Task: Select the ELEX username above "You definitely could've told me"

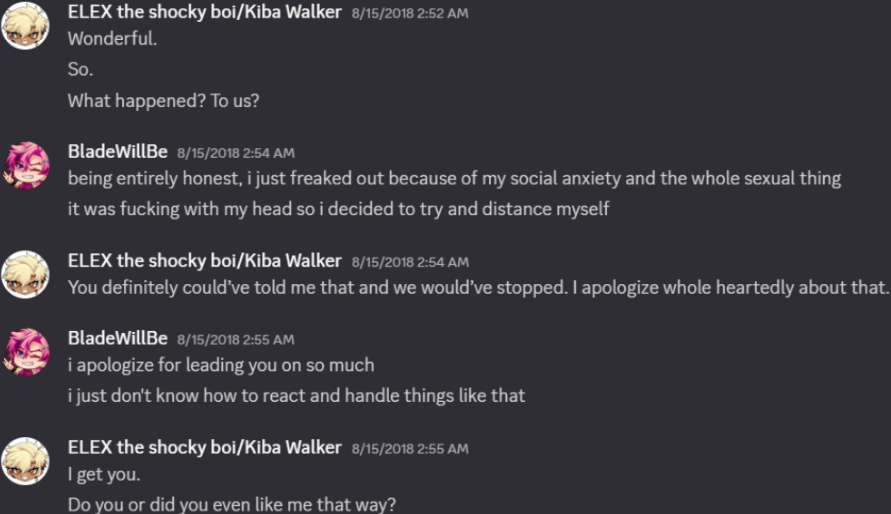Action: pos(204,261)
